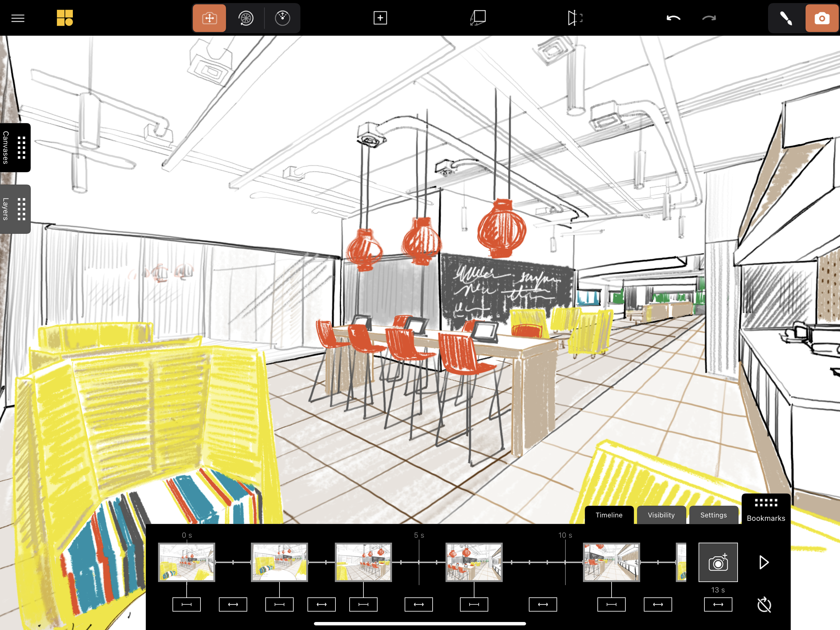Select the pan camera move tool
This screenshot has height=630, width=840.
pyautogui.click(x=209, y=18)
